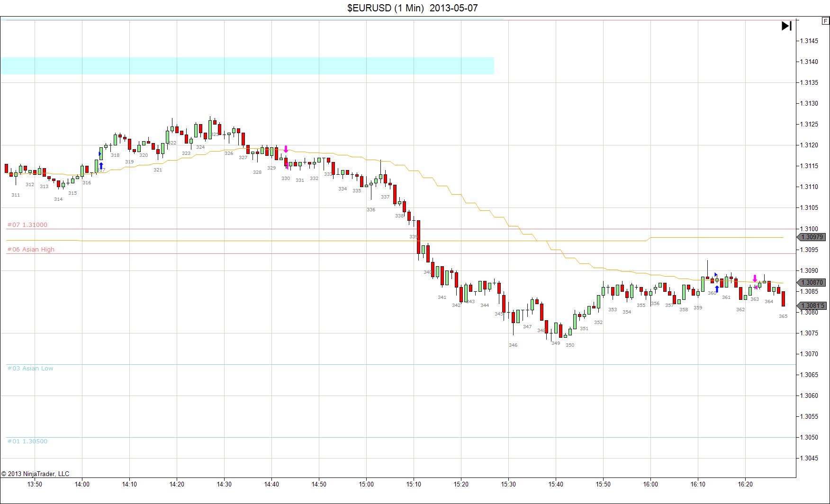The height and width of the screenshot is (504, 830).
Task: Click bar number label 314
Action: pos(58,199)
